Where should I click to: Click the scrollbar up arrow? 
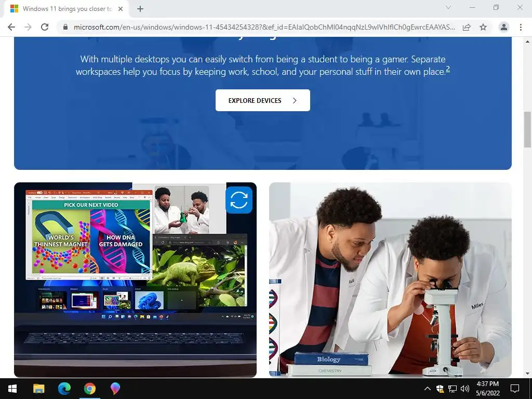click(x=527, y=42)
